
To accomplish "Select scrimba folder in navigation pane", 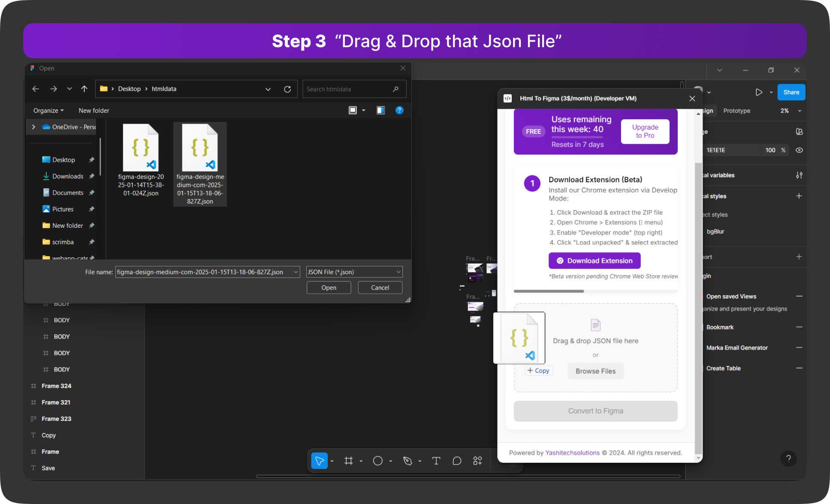I will pyautogui.click(x=63, y=242).
